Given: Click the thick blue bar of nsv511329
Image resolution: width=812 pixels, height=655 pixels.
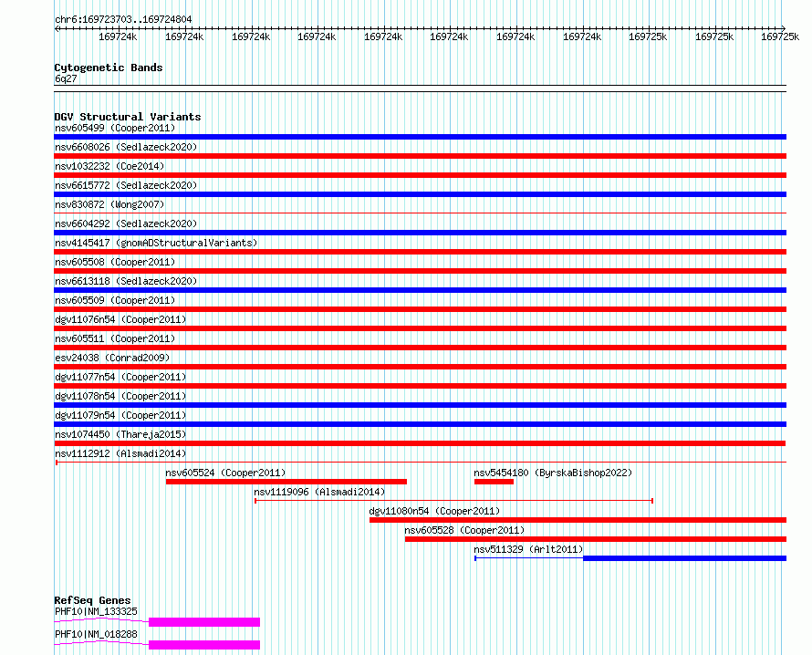Looking at the screenshot, I should tap(684, 558).
